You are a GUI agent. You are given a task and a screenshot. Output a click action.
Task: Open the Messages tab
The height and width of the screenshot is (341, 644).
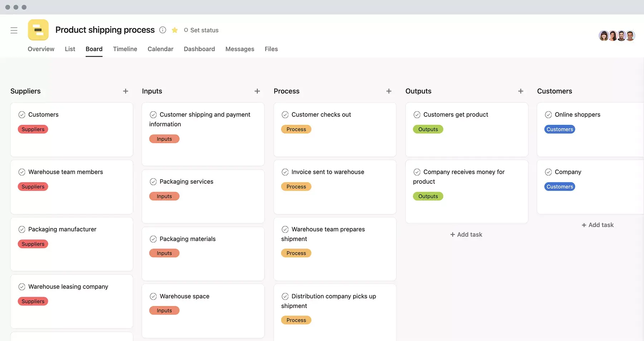coord(240,49)
